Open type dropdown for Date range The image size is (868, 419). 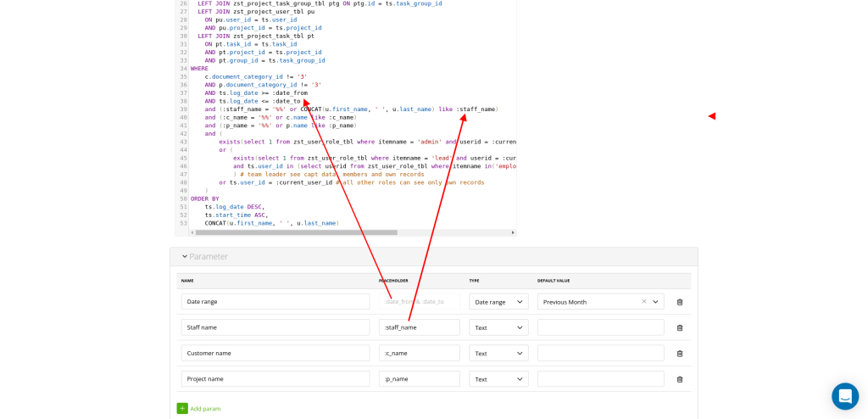(498, 301)
